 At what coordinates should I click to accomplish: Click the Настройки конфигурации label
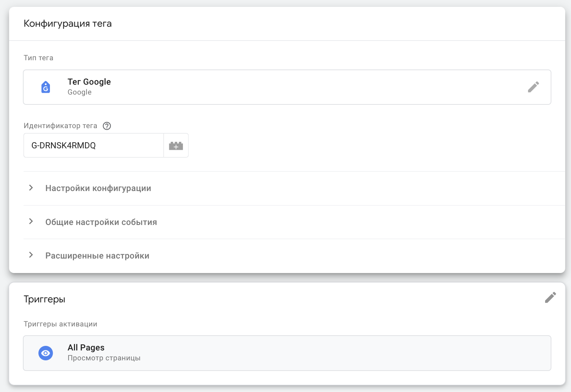pyautogui.click(x=98, y=188)
